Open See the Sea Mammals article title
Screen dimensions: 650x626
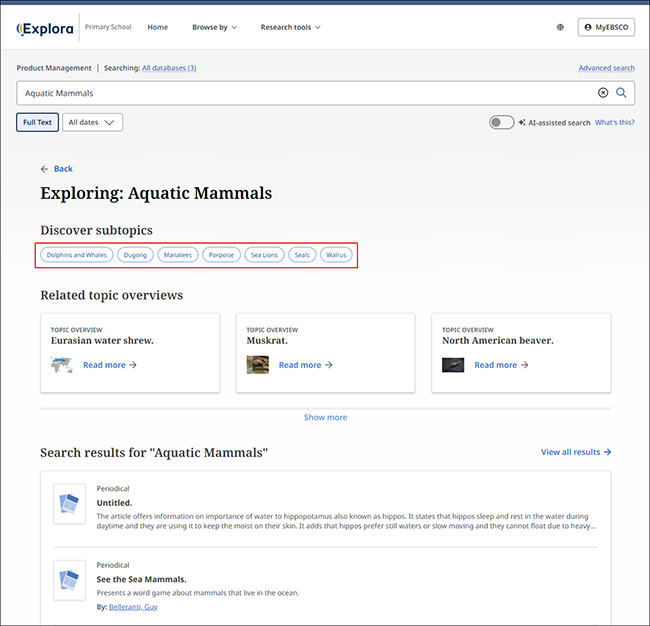click(x=141, y=579)
